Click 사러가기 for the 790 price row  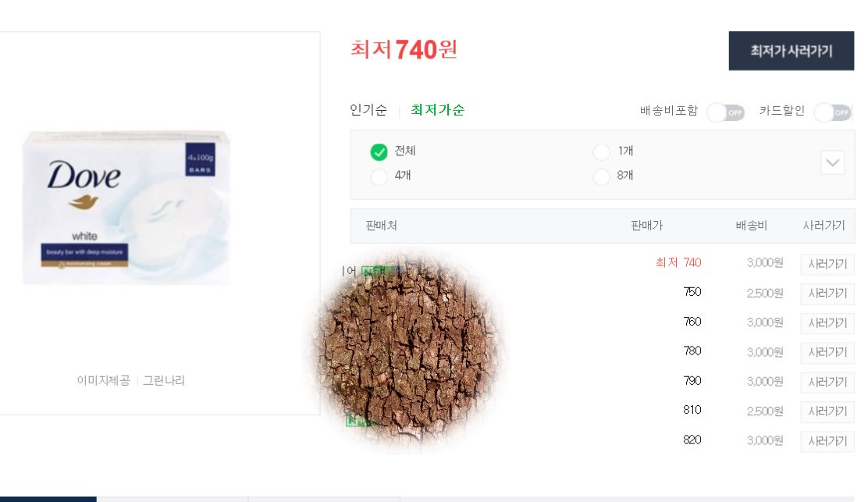pyautogui.click(x=827, y=382)
